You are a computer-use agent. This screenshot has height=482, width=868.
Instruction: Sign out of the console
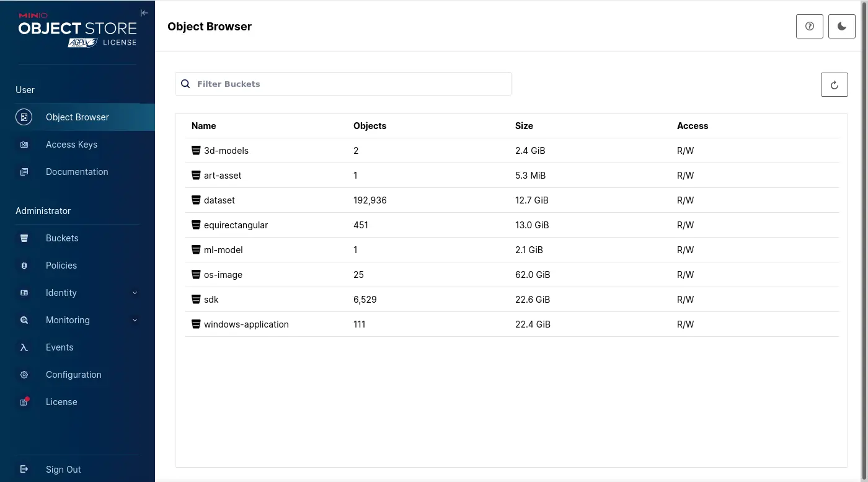(x=63, y=470)
